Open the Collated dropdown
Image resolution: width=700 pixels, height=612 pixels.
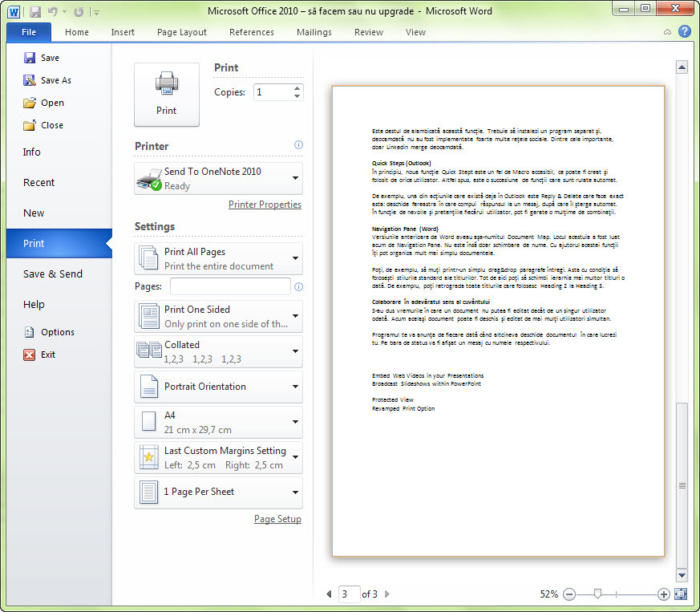point(218,351)
